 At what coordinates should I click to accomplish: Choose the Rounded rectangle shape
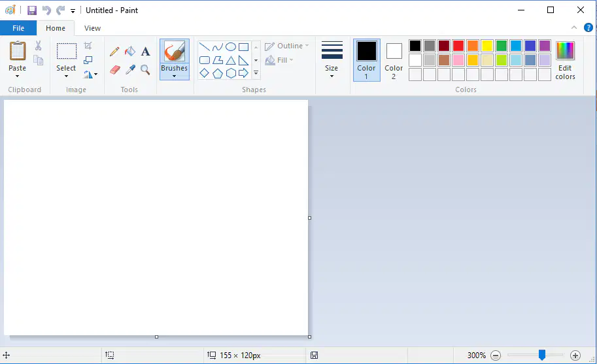point(205,60)
